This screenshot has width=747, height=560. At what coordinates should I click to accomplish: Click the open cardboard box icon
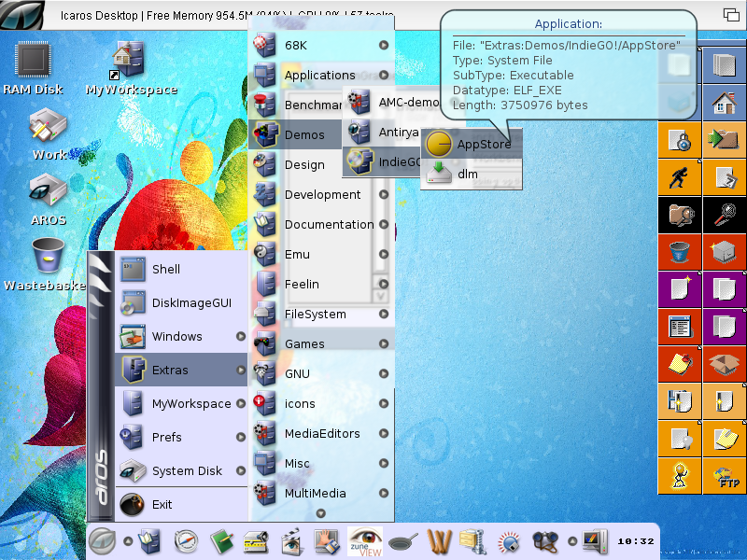pyautogui.click(x=725, y=364)
